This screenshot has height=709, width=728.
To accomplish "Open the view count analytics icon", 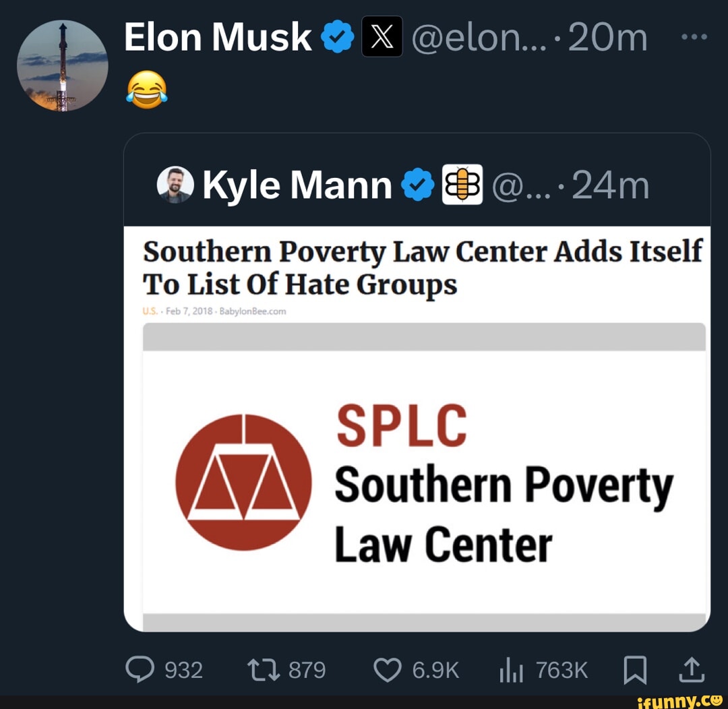I will [510, 670].
